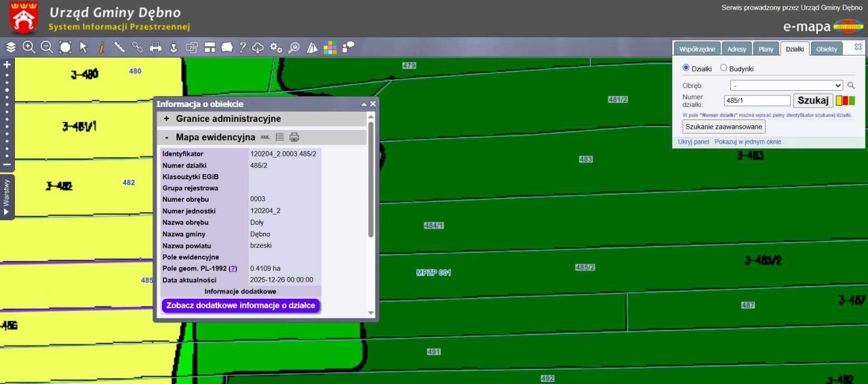Print Mapa ewidencyjna parcel info
The height and width of the screenshot is (384, 868).
(294, 137)
